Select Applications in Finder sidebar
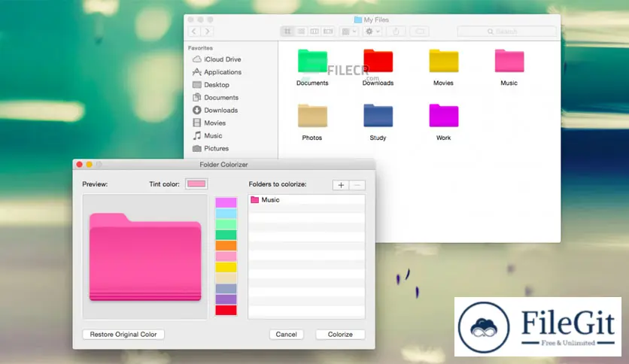Screen dimensions: 629x364 pos(217,72)
